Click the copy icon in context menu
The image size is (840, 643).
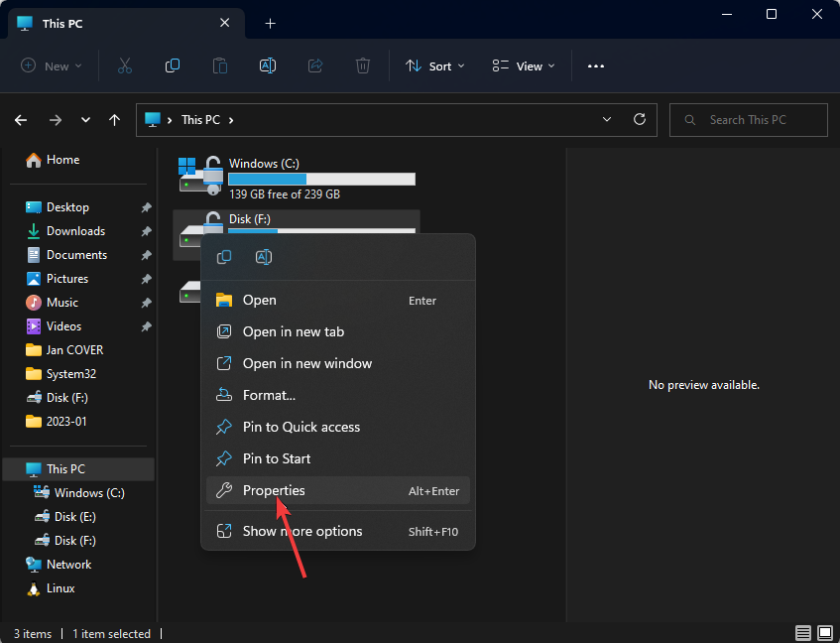point(224,257)
